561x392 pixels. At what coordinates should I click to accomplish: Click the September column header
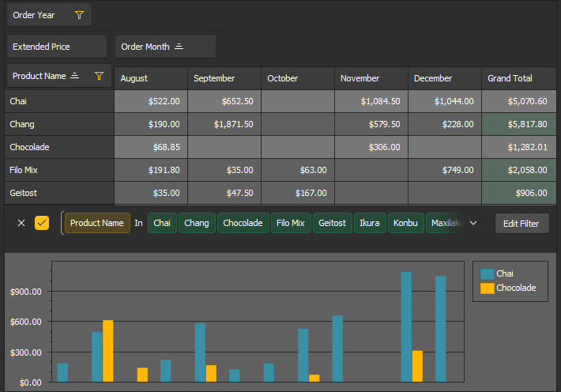[x=224, y=78]
